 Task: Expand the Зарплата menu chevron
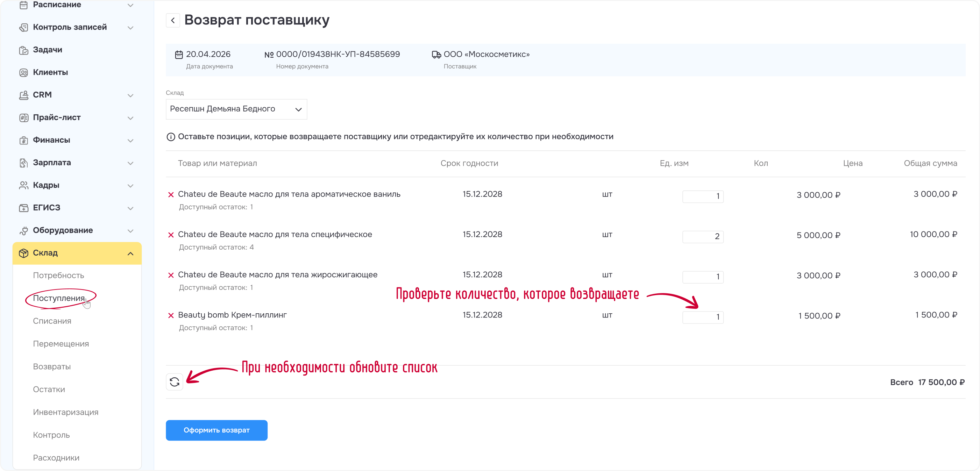pyautogui.click(x=130, y=163)
